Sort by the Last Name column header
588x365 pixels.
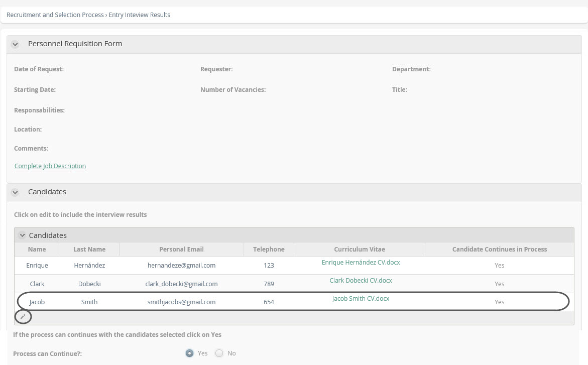[x=89, y=250]
